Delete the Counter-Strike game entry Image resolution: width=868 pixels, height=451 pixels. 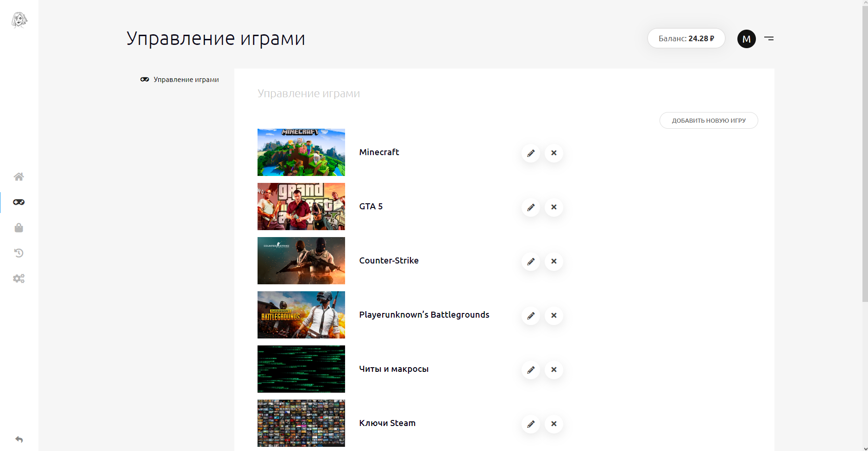click(x=554, y=261)
